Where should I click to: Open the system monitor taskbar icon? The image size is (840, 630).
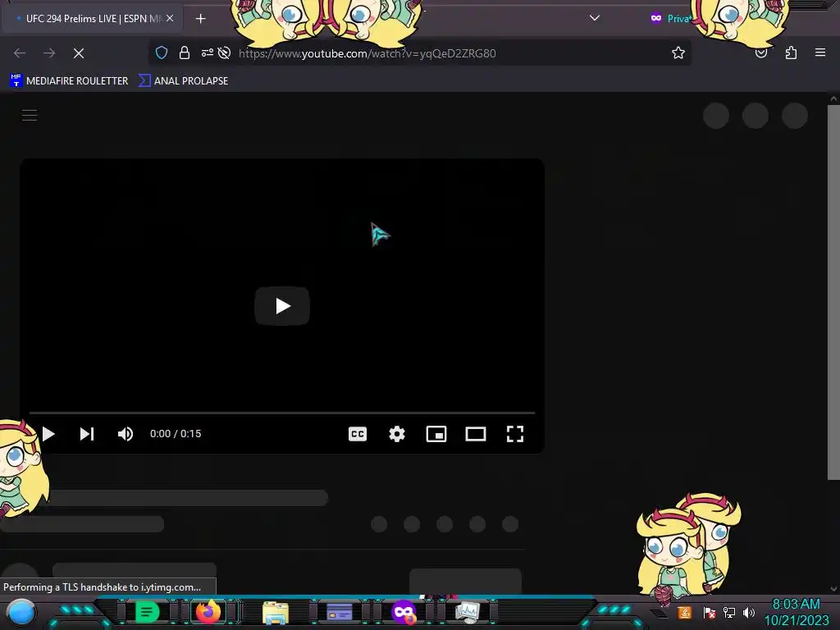tap(467, 612)
